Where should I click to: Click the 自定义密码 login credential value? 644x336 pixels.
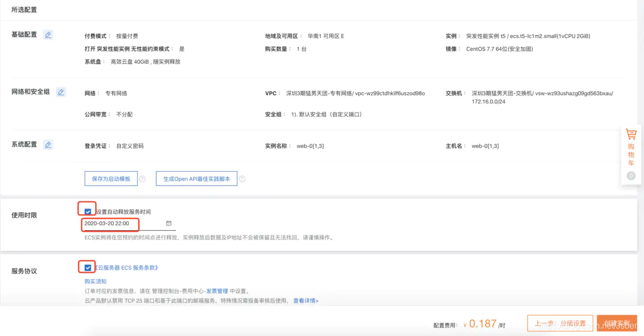(130, 145)
